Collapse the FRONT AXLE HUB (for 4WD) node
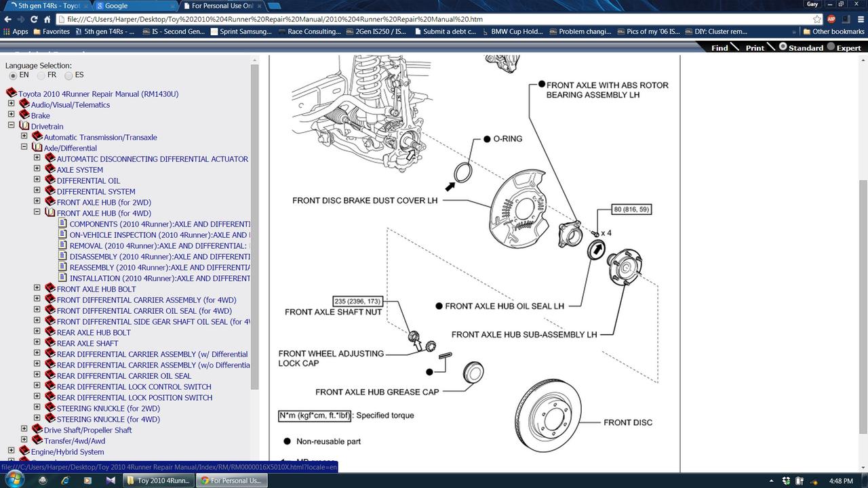Image resolution: width=868 pixels, height=488 pixels. [x=37, y=213]
